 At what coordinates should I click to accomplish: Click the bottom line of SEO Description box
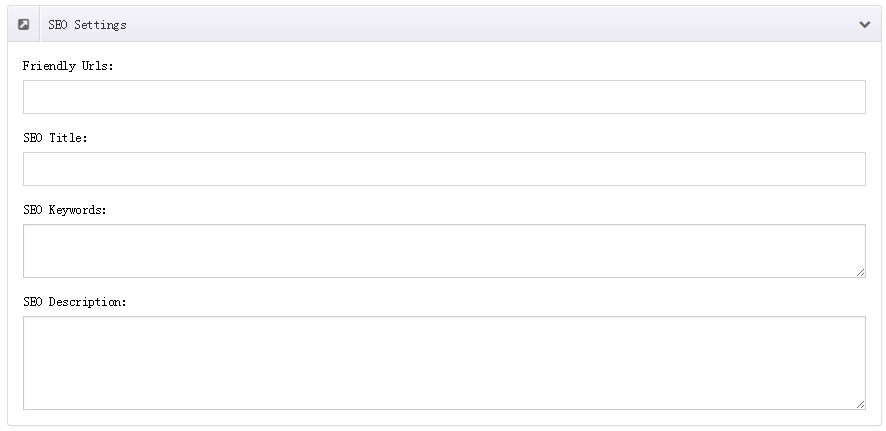[x=444, y=409]
